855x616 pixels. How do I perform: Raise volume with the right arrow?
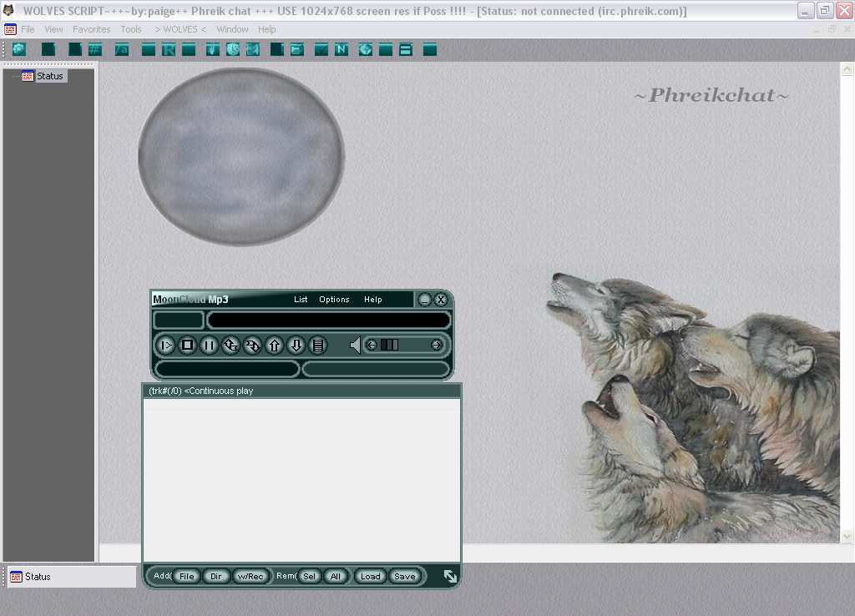436,345
